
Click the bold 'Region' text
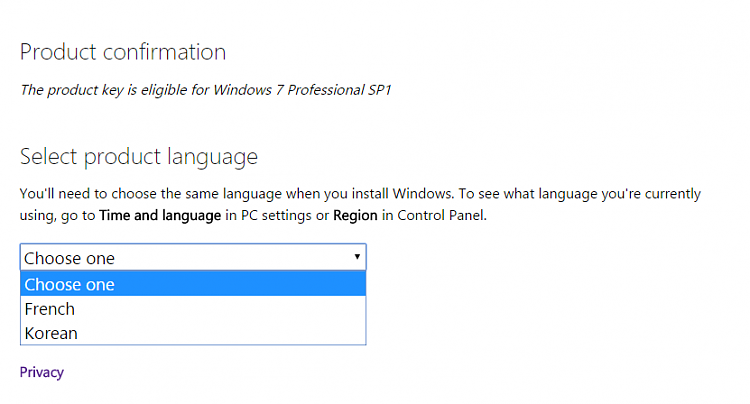point(355,216)
